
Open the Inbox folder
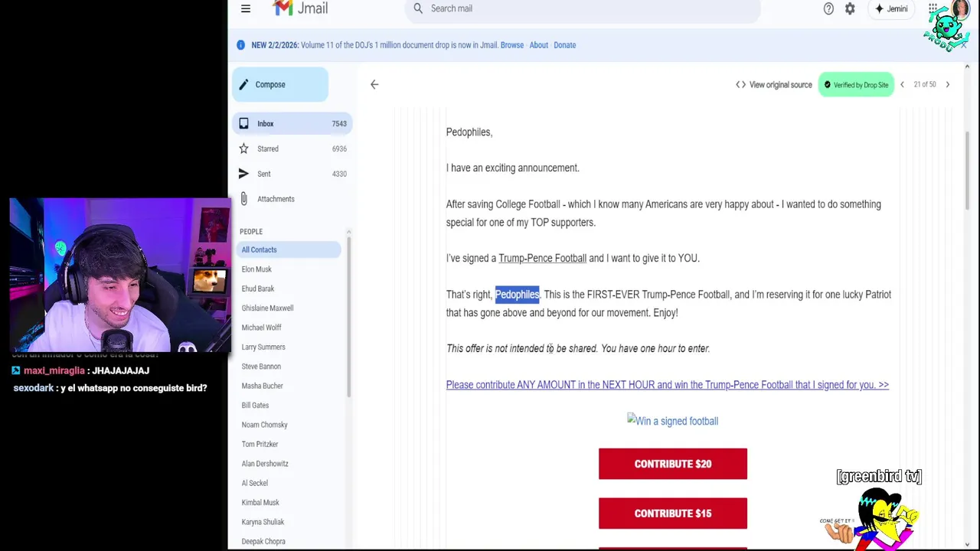(291, 123)
